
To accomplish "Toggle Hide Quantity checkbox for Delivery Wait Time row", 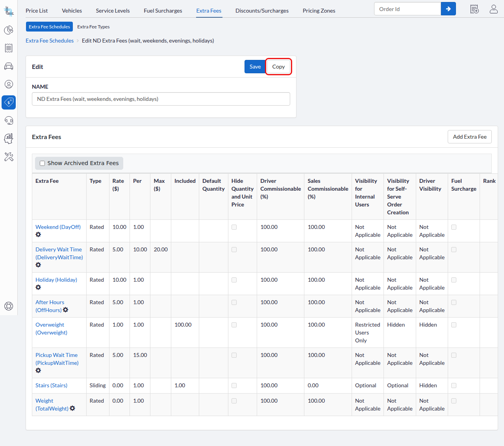I will [234, 250].
